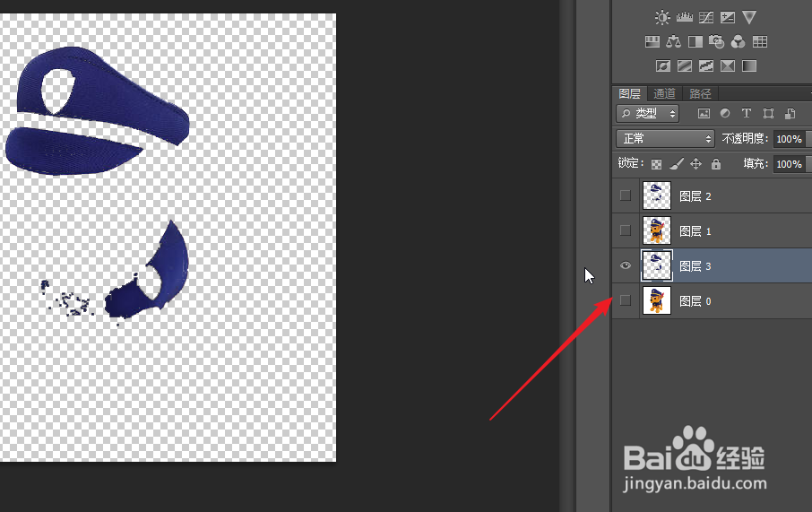Switch to the 图层 tab
The height and width of the screenshot is (512, 812).
[x=630, y=93]
